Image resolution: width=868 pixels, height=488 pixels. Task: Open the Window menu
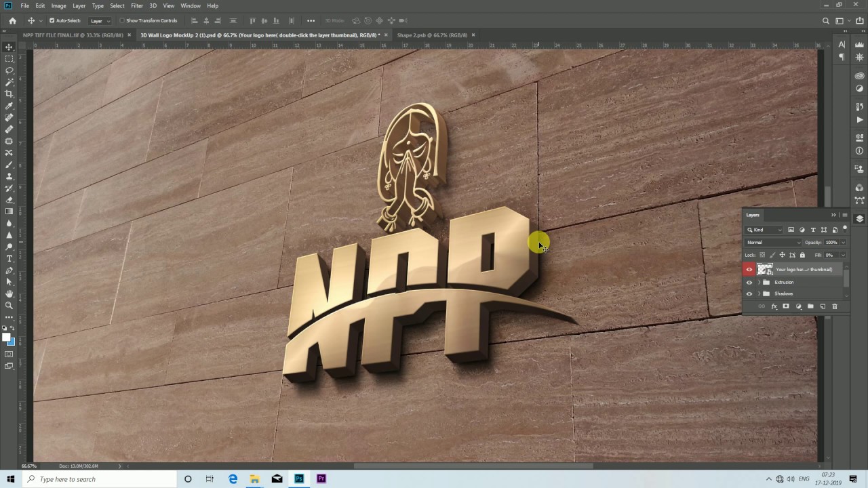[x=191, y=5]
